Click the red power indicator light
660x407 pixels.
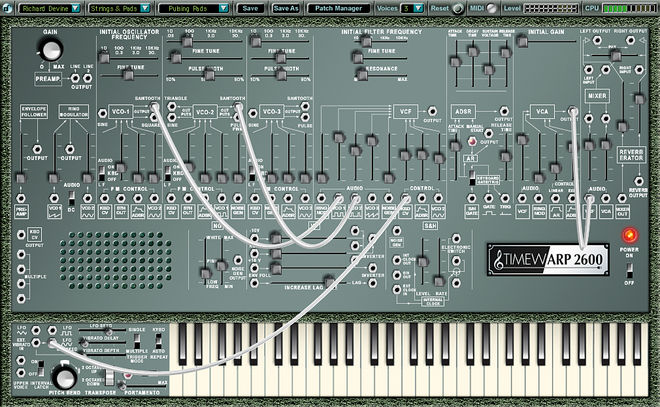click(630, 235)
